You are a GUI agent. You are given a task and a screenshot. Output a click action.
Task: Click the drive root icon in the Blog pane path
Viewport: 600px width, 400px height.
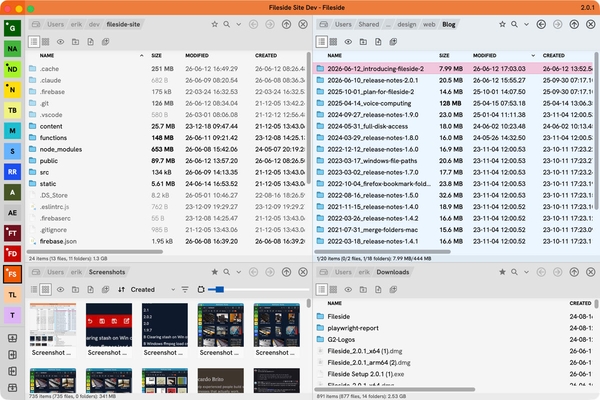tap(324, 24)
